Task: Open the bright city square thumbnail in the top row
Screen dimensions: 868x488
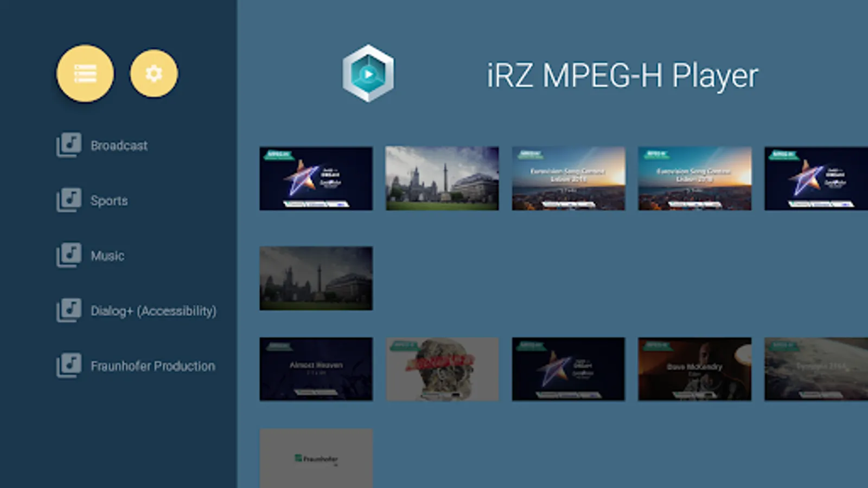Action: coord(442,178)
